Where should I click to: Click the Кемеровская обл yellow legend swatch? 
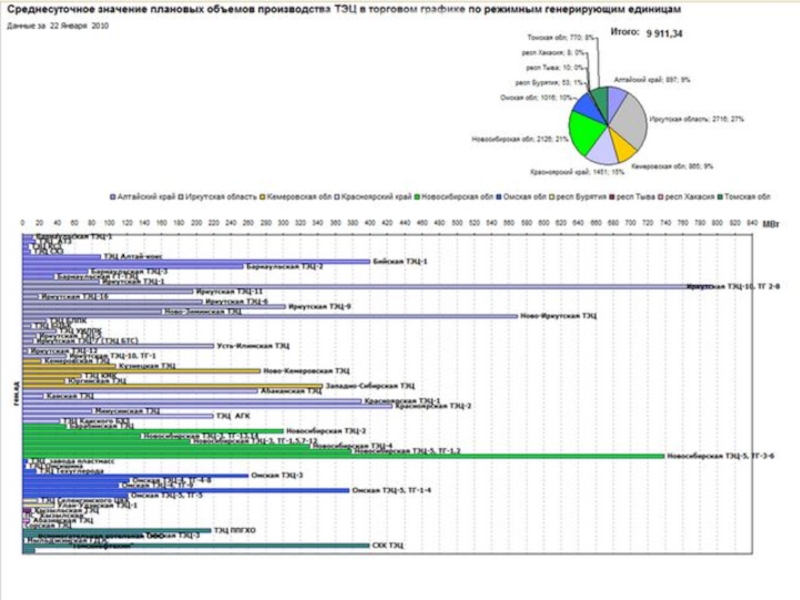pos(262,197)
